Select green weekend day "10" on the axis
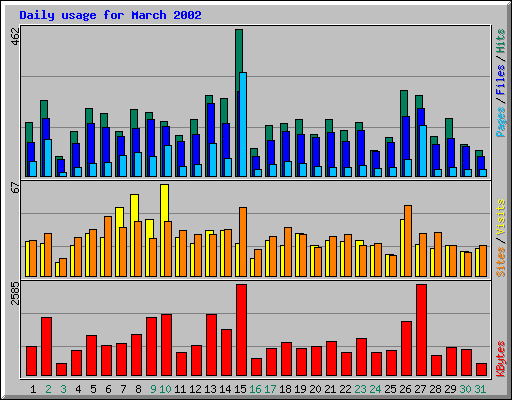This screenshot has height=400, width=512. [x=165, y=389]
